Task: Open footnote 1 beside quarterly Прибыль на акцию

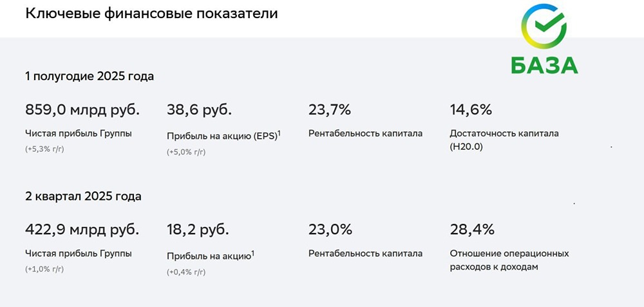Action: [x=252, y=252]
